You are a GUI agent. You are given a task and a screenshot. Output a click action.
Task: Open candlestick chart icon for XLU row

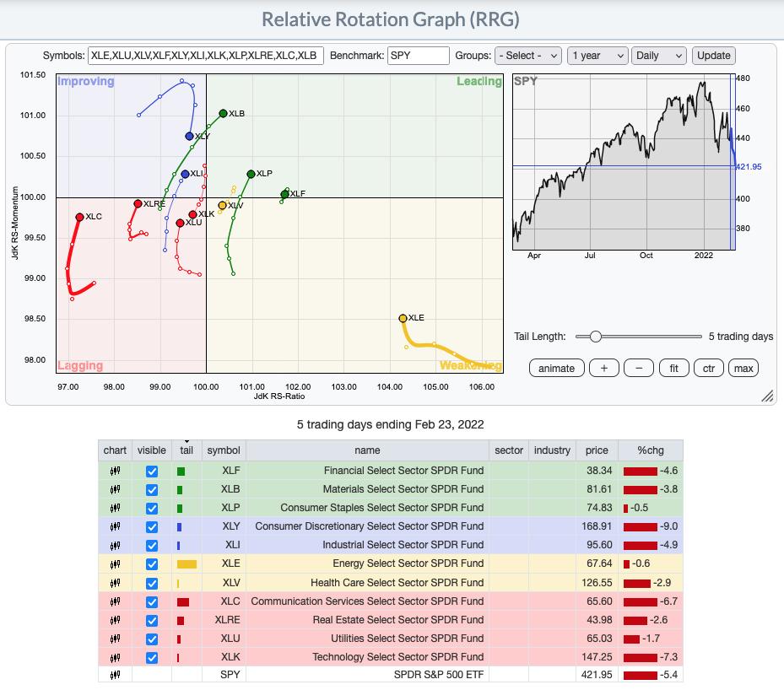tap(115, 639)
